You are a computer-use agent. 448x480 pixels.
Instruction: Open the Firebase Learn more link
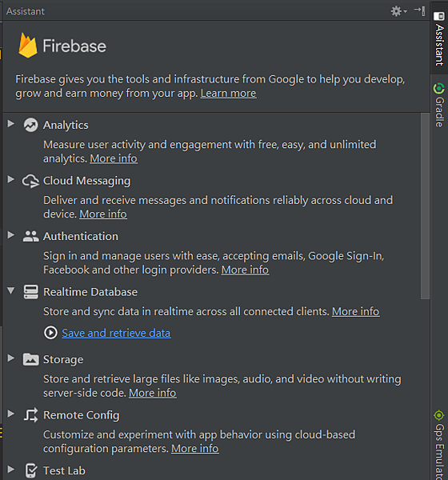coord(229,94)
